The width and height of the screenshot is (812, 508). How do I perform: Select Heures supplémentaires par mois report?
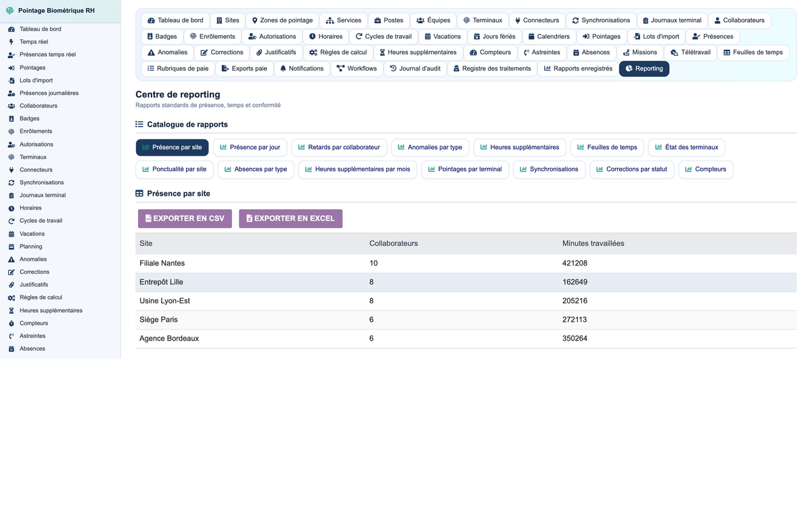[357, 169]
